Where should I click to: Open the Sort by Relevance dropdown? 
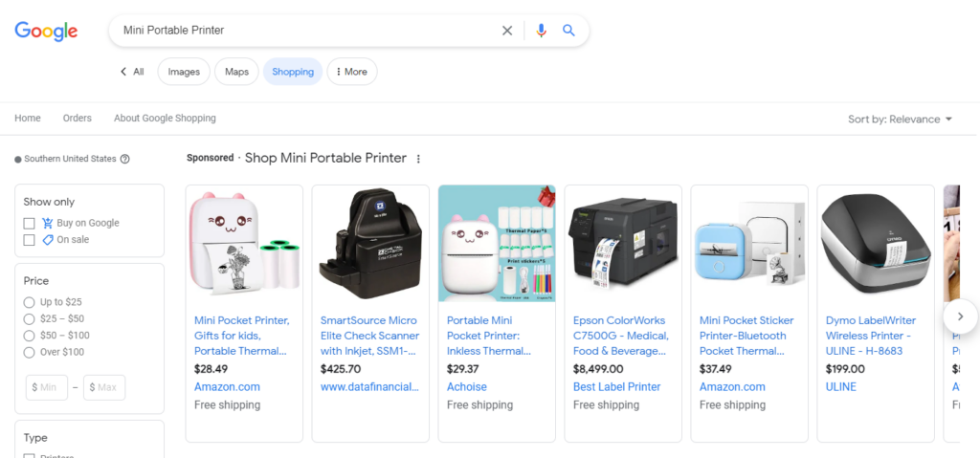900,119
